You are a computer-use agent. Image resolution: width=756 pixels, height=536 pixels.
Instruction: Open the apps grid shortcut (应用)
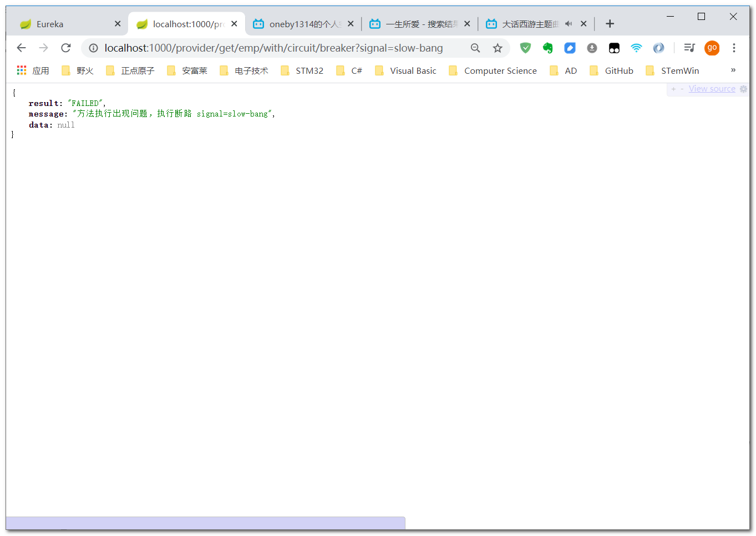click(33, 70)
